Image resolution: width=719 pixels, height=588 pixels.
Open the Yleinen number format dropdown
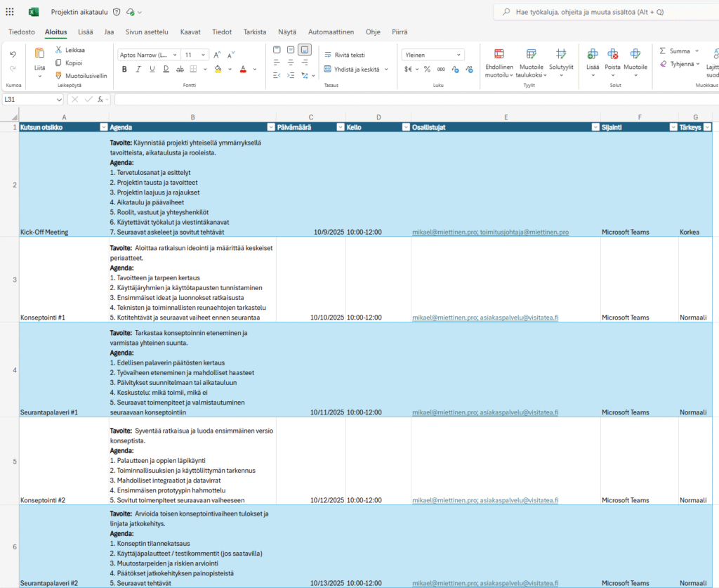(433, 55)
